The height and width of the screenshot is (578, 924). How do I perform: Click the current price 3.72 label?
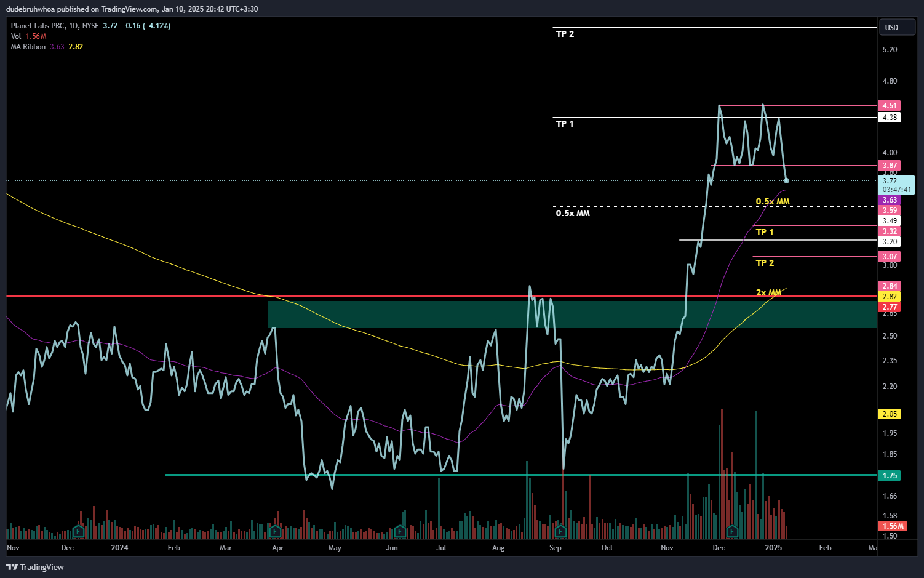(896, 185)
